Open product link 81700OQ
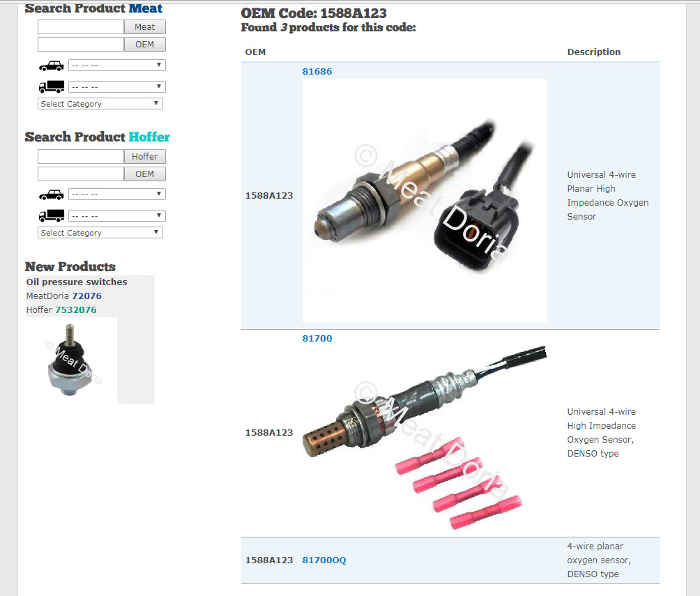This screenshot has width=700, height=596. 324,560
